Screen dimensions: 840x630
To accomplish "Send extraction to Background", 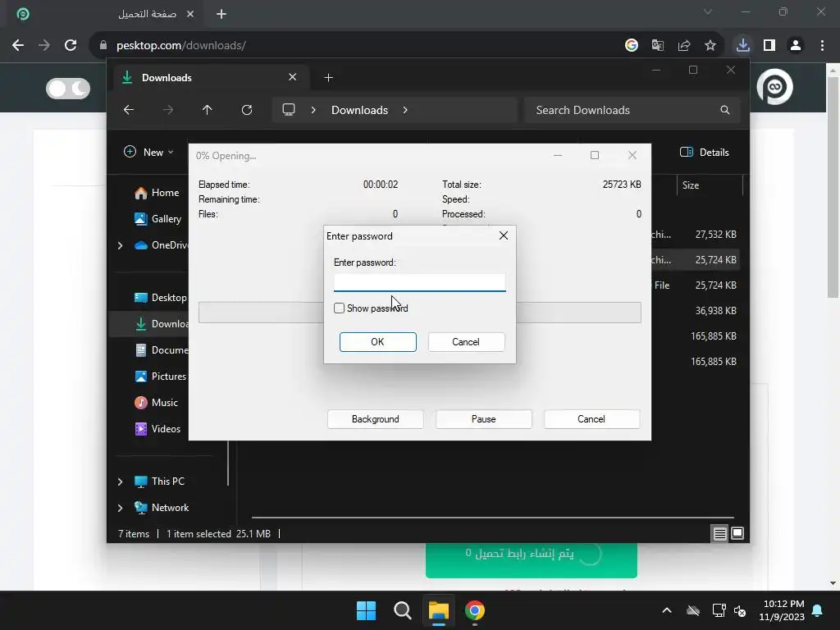I will click(375, 419).
